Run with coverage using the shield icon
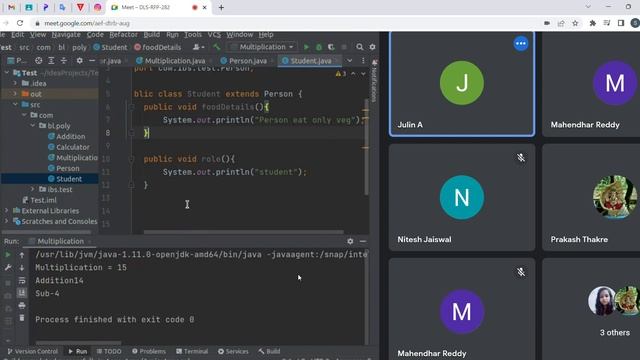640x360 pixels. pyautogui.click(x=331, y=47)
